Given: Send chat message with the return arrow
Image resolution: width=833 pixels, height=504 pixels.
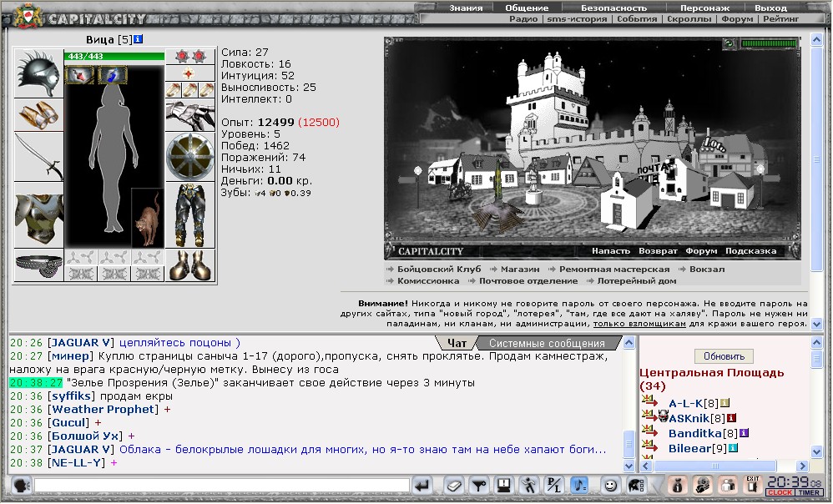Looking at the screenshot, I should click(422, 486).
